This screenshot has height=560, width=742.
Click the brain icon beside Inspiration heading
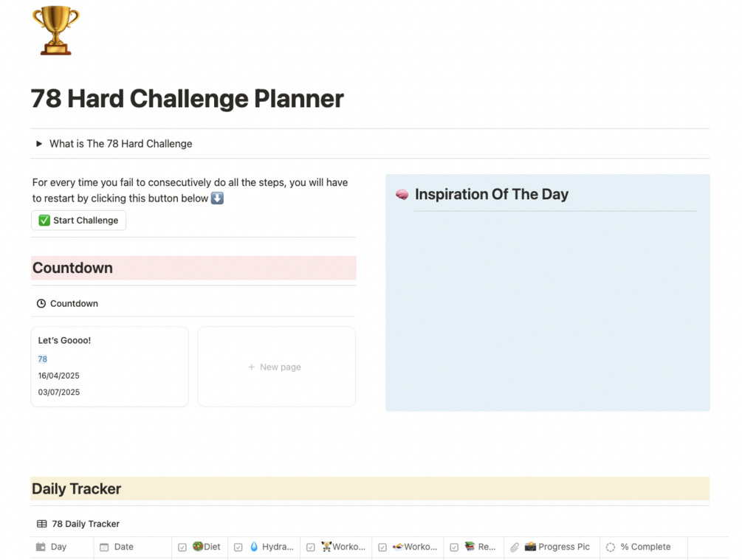(402, 195)
